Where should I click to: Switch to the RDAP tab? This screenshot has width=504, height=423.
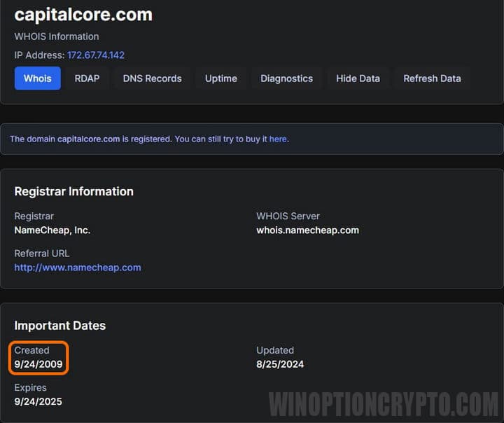[x=87, y=78]
